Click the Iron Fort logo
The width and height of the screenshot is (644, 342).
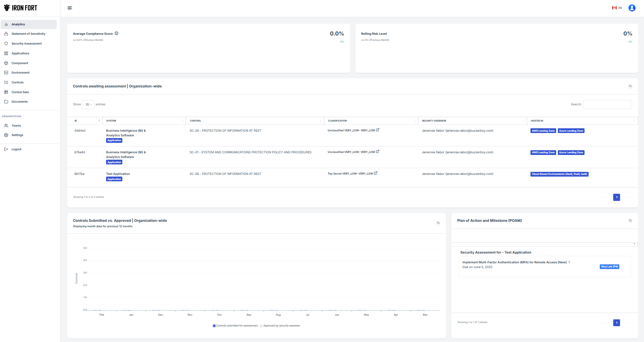coord(21,8)
